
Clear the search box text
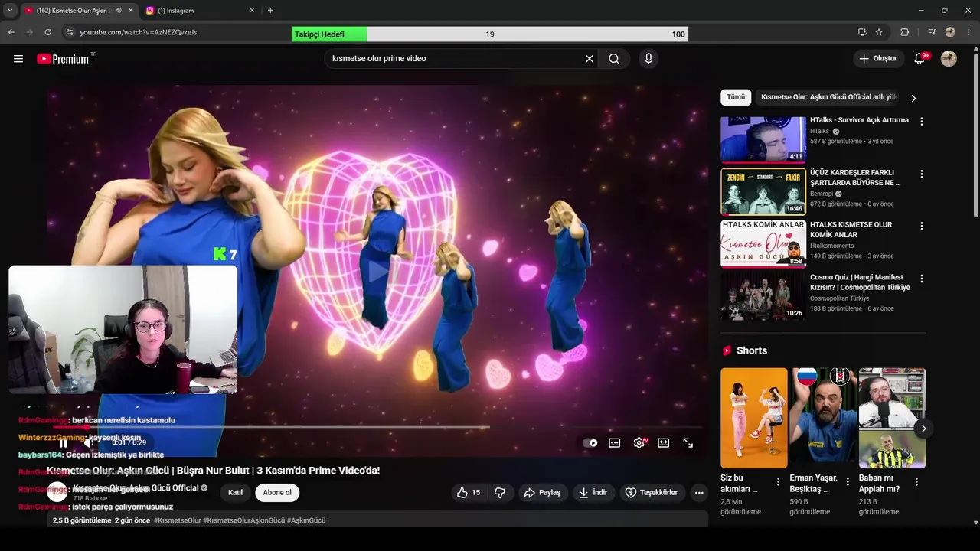click(x=590, y=59)
